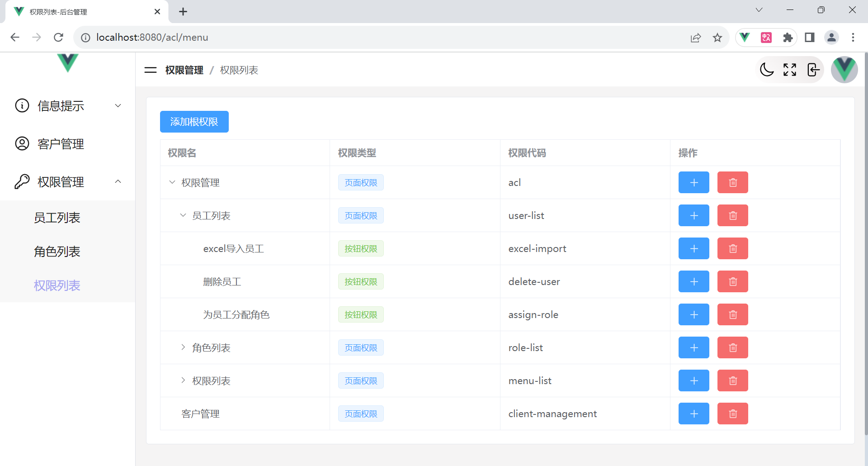
Task: Click the 客户管理 table row name
Action: 200,414
